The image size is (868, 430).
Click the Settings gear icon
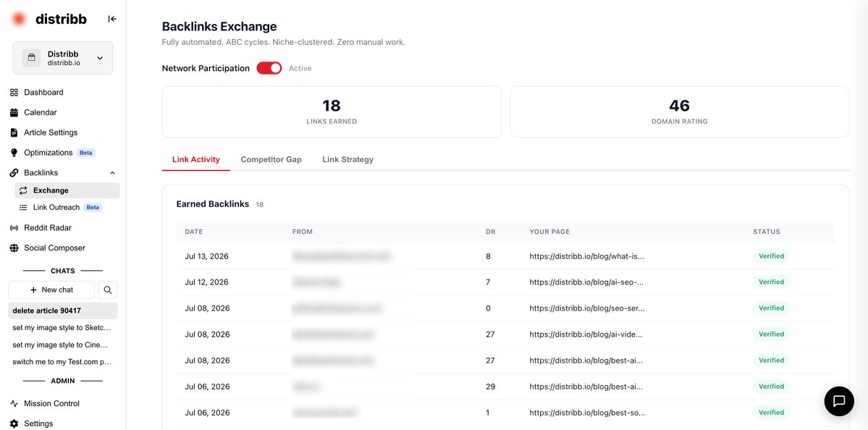[x=14, y=423]
